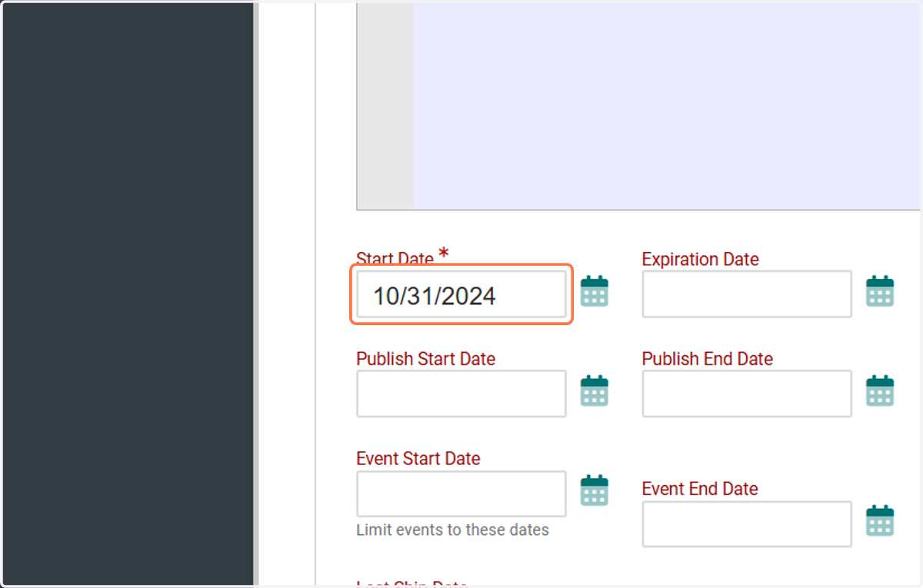Click the Expiration Date label
The height and width of the screenshot is (588, 923).
click(x=701, y=259)
